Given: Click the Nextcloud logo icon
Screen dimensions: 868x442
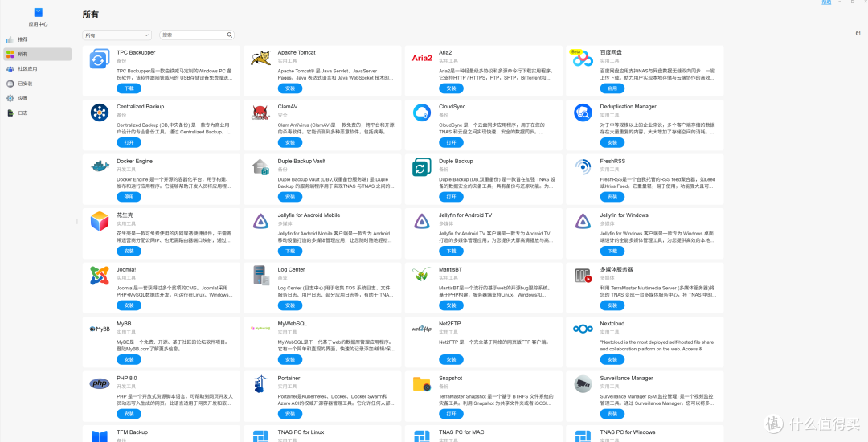Looking at the screenshot, I should pos(583,329).
